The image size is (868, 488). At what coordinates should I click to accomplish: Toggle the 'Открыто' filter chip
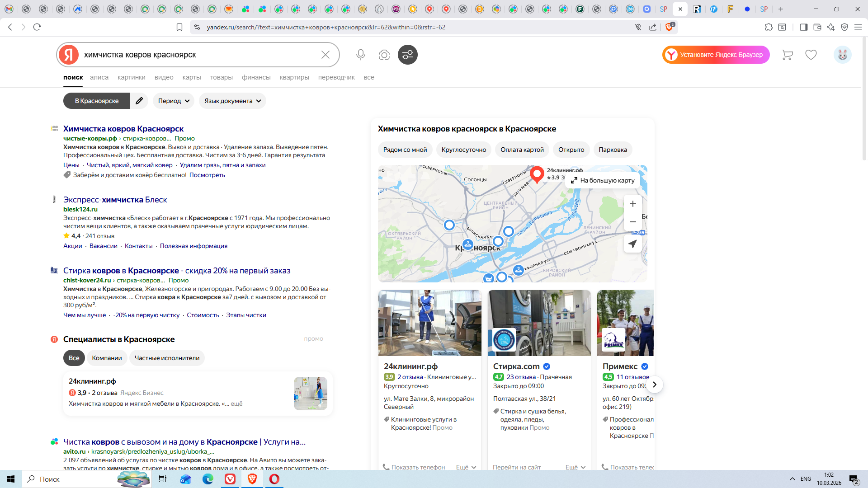(571, 150)
